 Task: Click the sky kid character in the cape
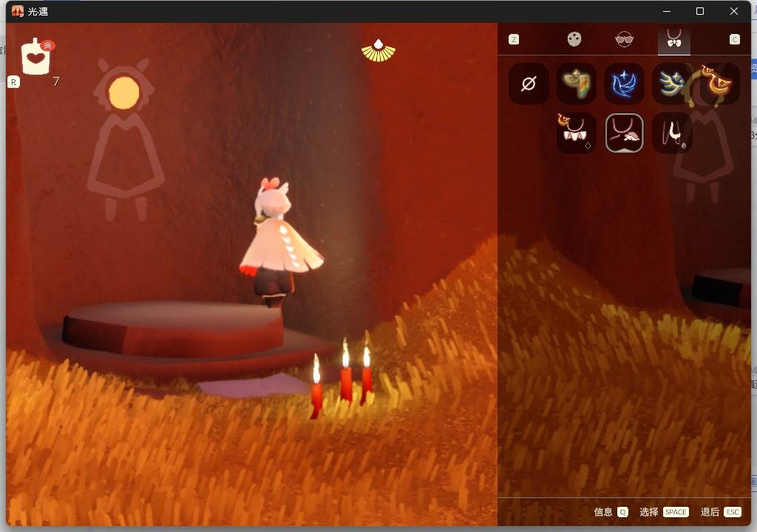280,242
